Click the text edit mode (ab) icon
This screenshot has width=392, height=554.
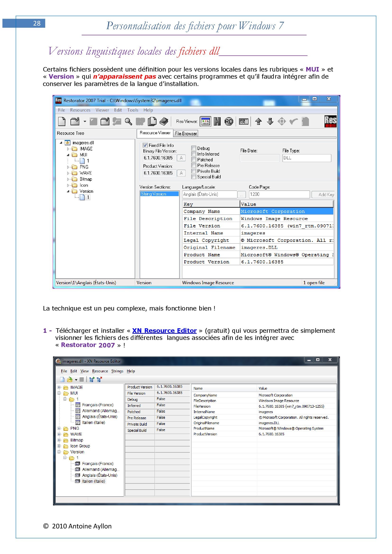(x=244, y=122)
